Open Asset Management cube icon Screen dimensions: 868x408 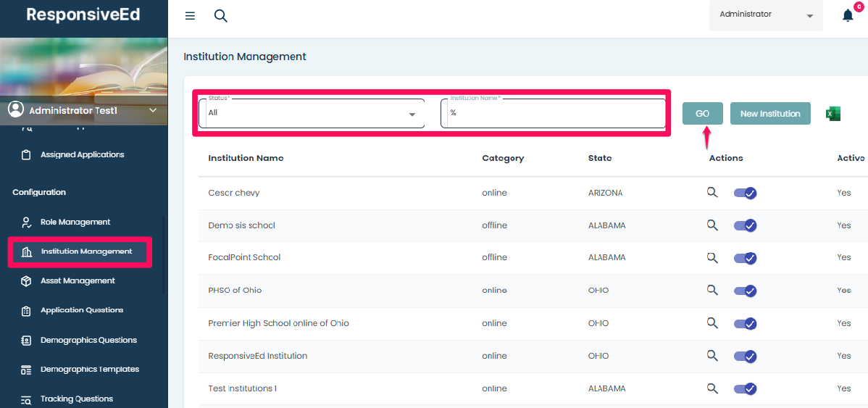tap(26, 281)
